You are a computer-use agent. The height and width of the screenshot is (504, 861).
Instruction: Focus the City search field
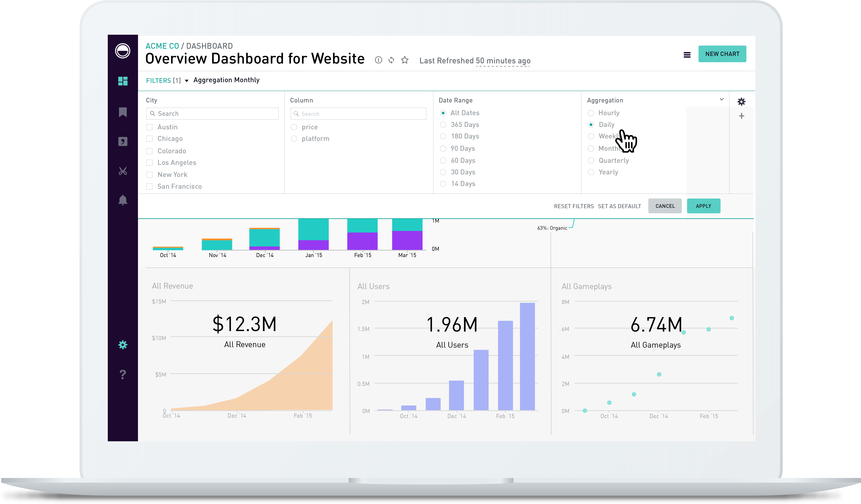click(x=212, y=113)
